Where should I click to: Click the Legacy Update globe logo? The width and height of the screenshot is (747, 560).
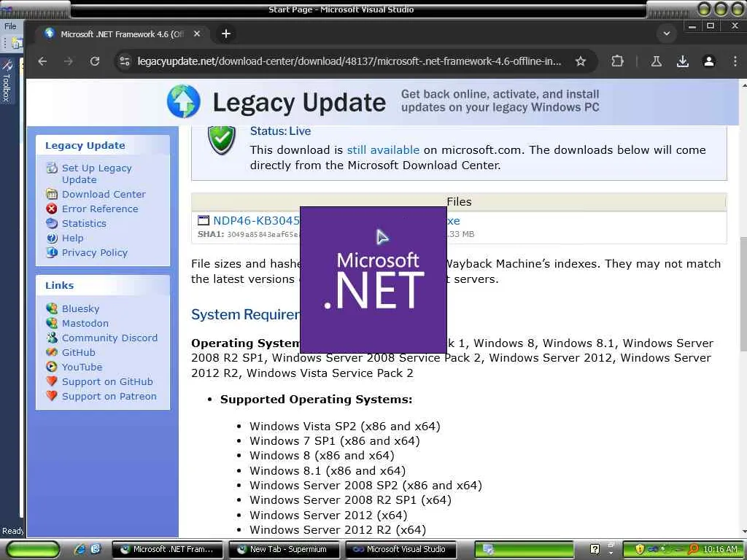[x=183, y=101]
